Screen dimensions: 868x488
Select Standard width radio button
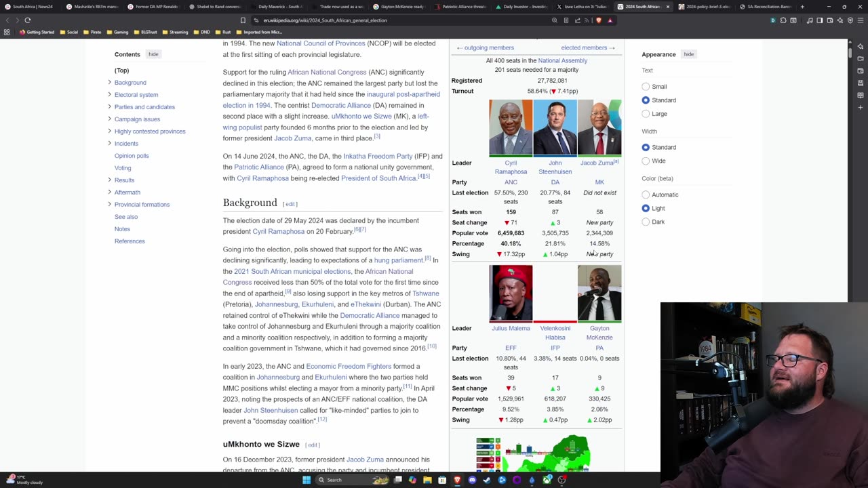[x=646, y=147]
